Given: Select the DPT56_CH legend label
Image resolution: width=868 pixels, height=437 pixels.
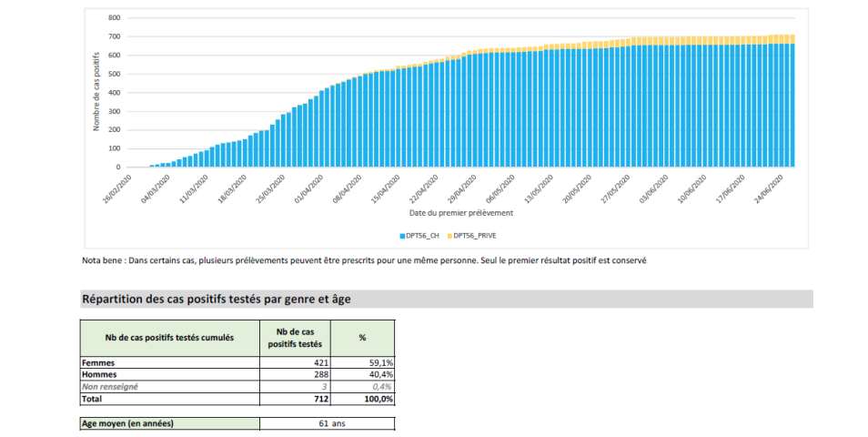Looking at the screenshot, I should pos(424,236).
